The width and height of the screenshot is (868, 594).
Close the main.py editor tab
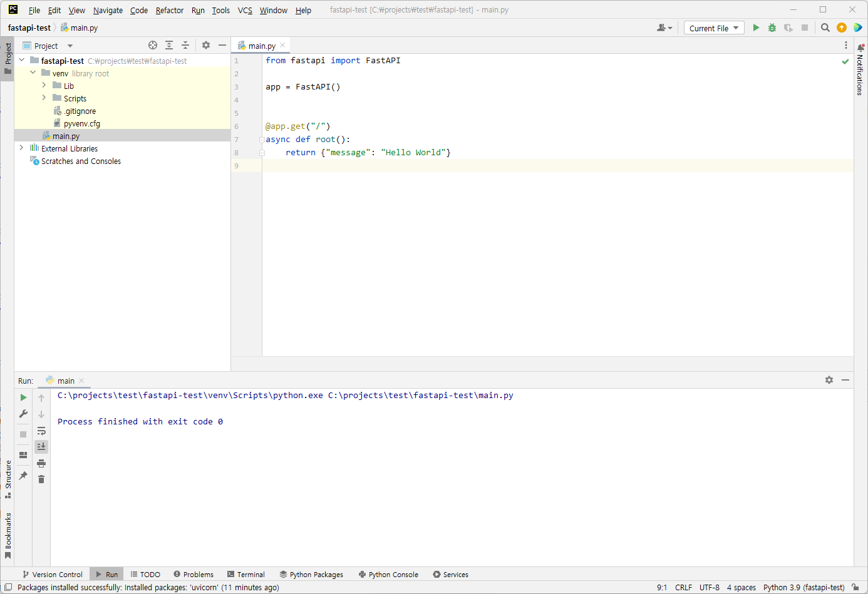point(282,45)
